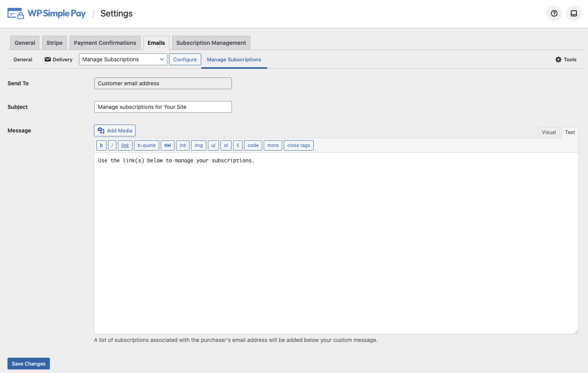Insert italic tag with i button
The width and height of the screenshot is (588, 373).
(x=112, y=145)
